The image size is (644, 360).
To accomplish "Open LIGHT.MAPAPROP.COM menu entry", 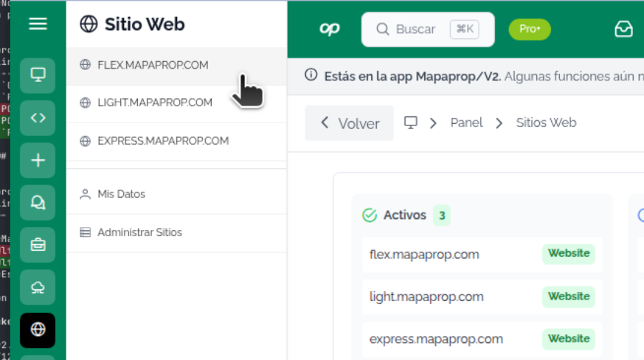I will [176, 103].
